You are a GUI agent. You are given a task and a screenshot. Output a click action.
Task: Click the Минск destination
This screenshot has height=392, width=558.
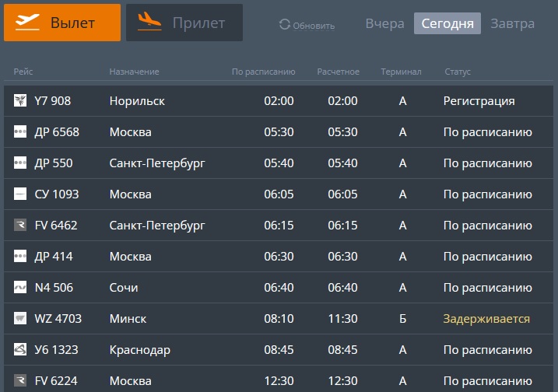click(x=128, y=319)
